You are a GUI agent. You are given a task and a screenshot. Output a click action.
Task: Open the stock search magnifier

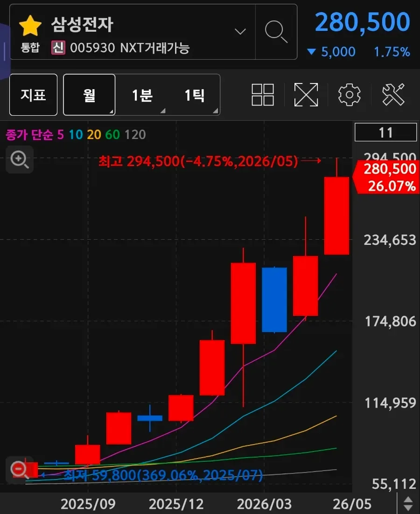276,32
